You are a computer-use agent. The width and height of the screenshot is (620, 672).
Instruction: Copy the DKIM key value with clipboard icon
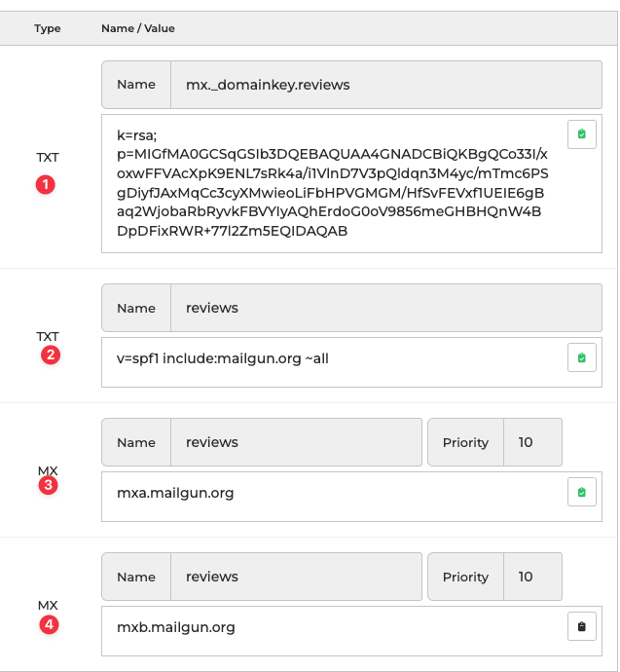coord(581,134)
